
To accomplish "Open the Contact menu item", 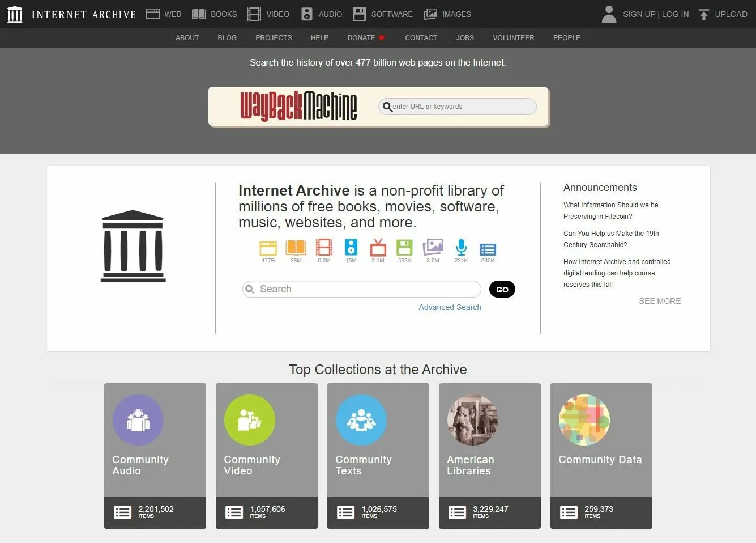I will click(x=421, y=38).
